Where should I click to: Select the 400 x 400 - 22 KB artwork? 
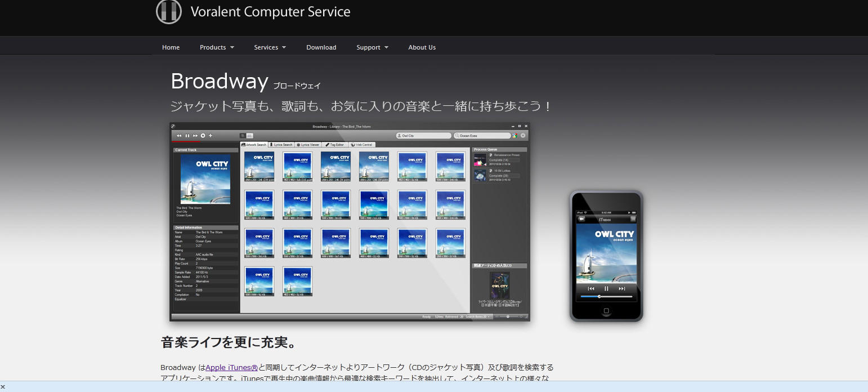pos(374,243)
